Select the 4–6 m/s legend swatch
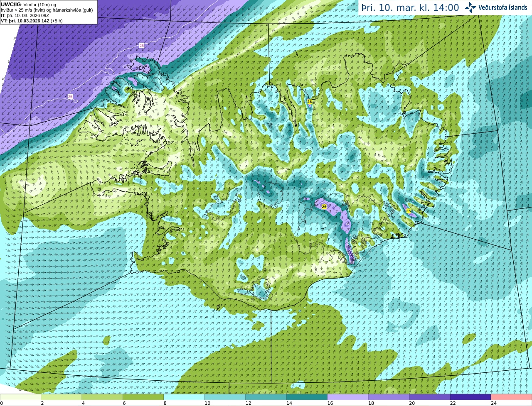532x406 pixels. [102, 397]
